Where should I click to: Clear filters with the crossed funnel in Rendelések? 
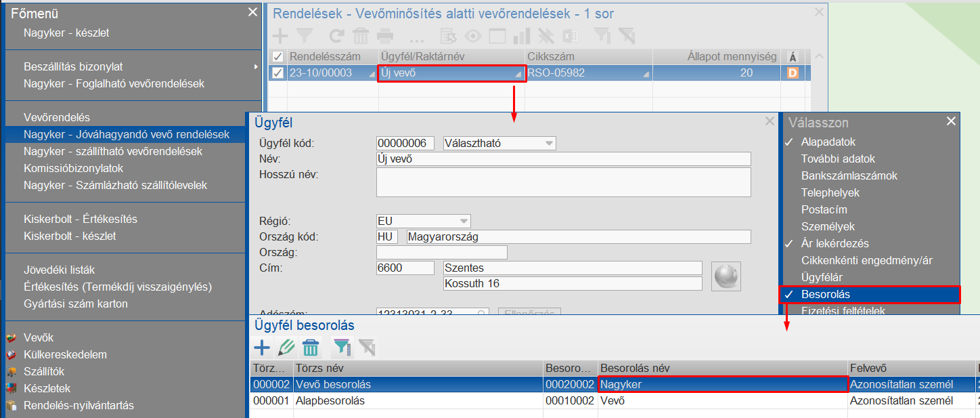click(626, 36)
